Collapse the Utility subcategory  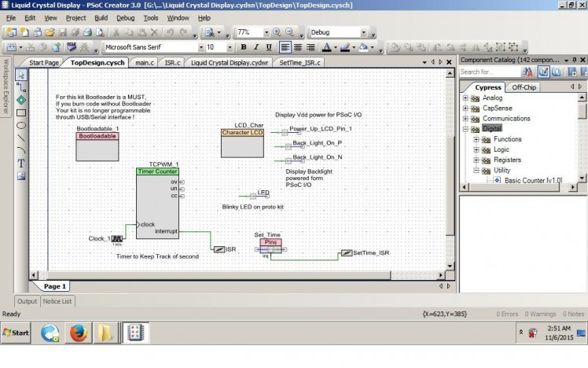[x=476, y=171]
